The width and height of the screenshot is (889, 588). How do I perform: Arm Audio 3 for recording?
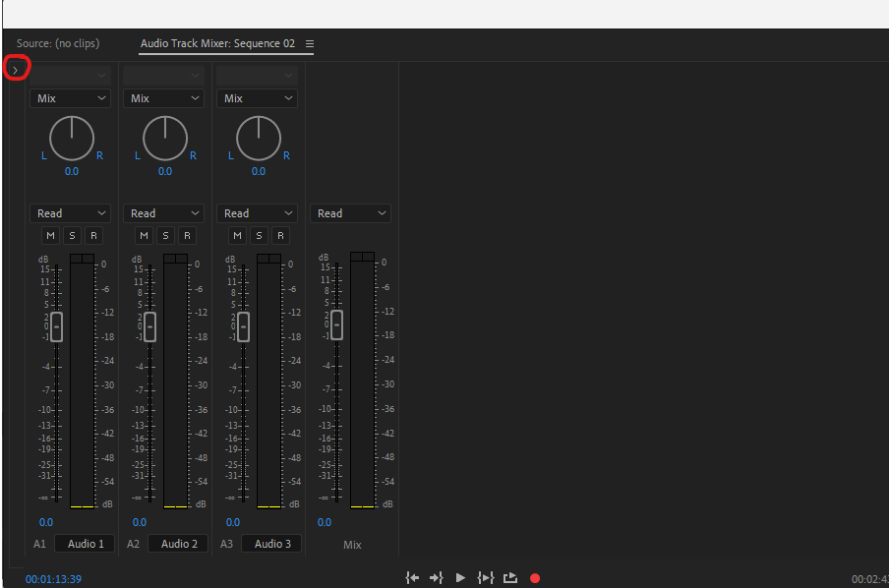pyautogui.click(x=279, y=235)
